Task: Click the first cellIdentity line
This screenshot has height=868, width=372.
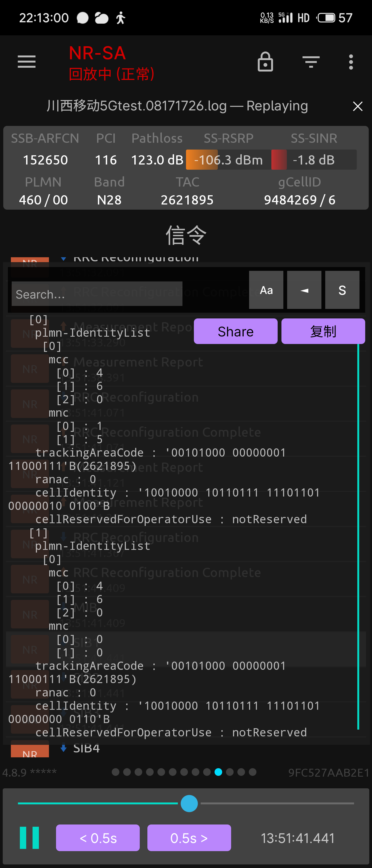Action: coord(164,499)
